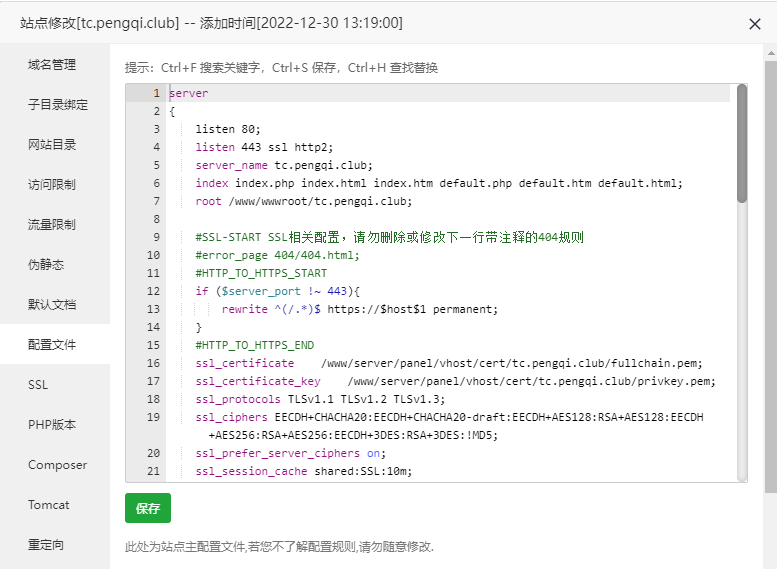This screenshot has height=569, width=777.
Task: Open the 子目录绑定 tab
Action: (58, 105)
